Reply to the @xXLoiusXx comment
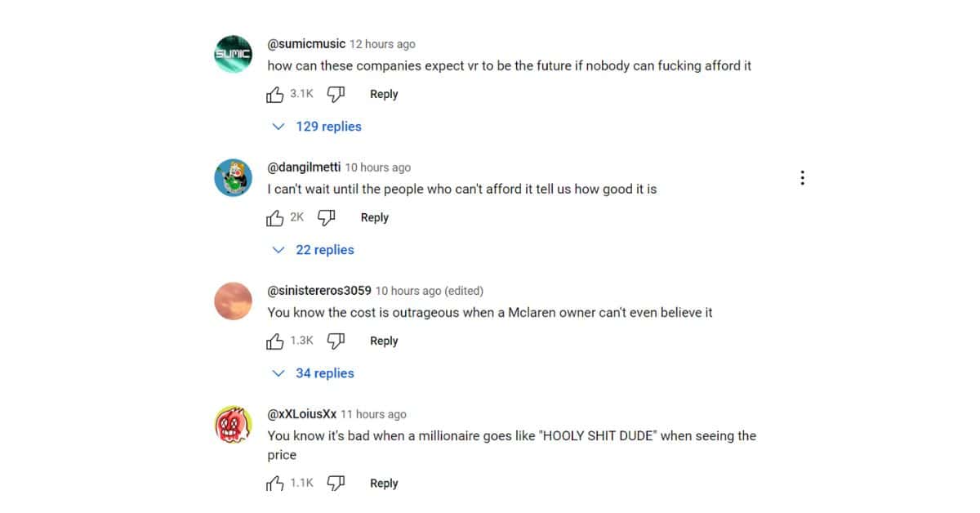Viewport: 980px width, 513px height. (384, 484)
